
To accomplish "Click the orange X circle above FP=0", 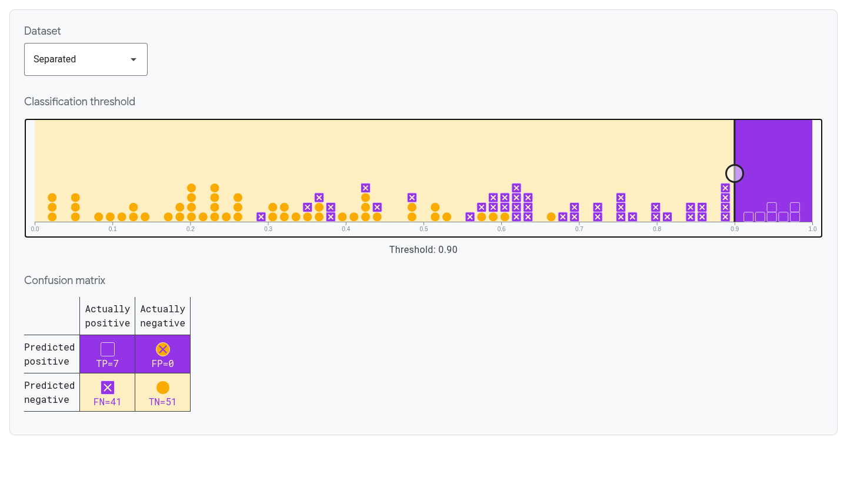I will 163,349.
